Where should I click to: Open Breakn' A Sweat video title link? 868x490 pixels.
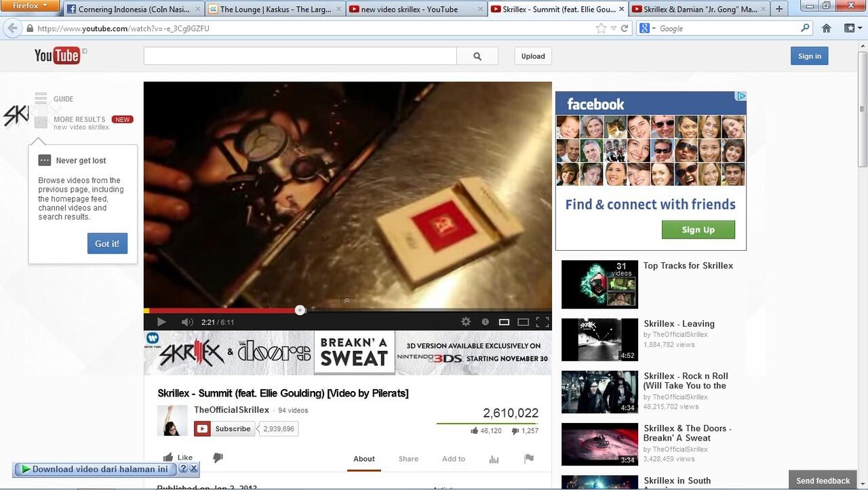[688, 433]
